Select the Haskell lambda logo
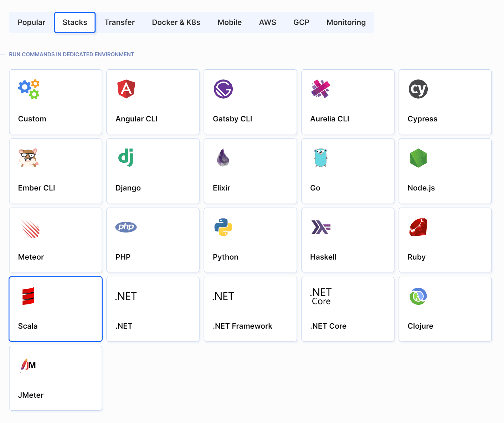The height and width of the screenshot is (423, 504). (321, 227)
